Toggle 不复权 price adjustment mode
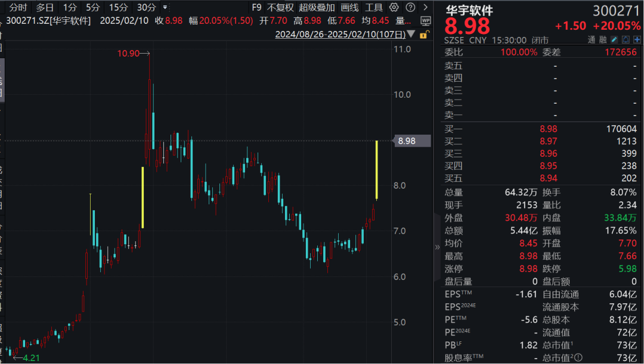 pos(280,8)
